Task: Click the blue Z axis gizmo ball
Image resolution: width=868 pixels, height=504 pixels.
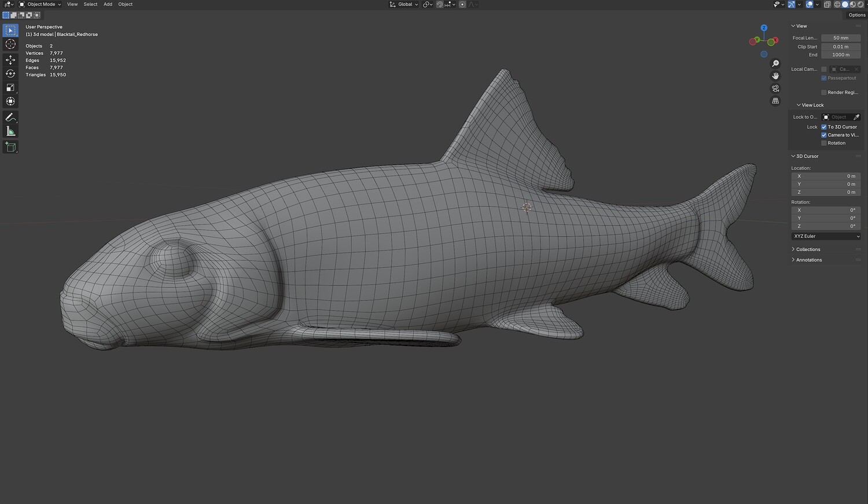Action: [x=764, y=28]
